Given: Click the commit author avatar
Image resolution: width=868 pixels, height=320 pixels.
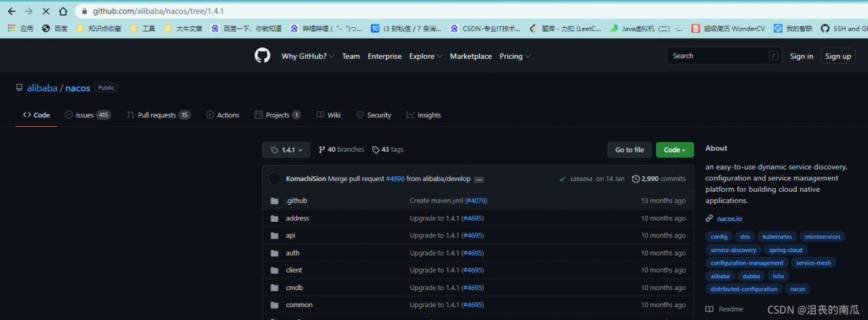Looking at the screenshot, I should point(275,179).
